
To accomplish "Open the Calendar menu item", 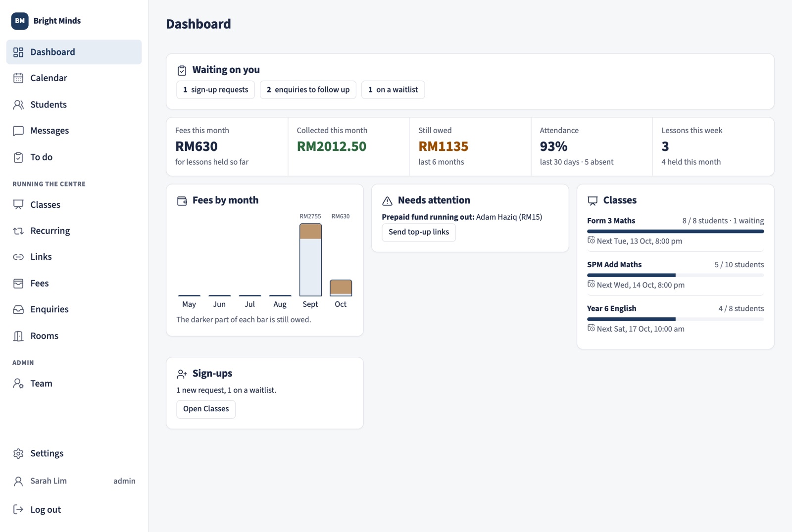I will tap(74, 78).
